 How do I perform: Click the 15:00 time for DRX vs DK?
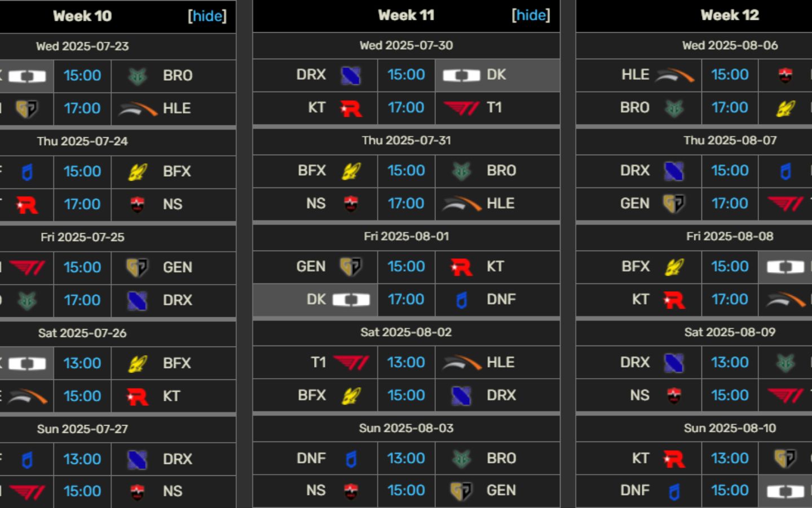[x=406, y=75]
